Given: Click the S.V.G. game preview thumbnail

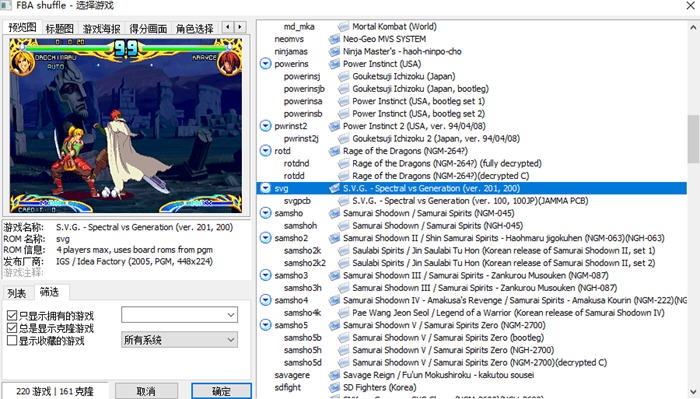Looking at the screenshot, I should [126, 125].
